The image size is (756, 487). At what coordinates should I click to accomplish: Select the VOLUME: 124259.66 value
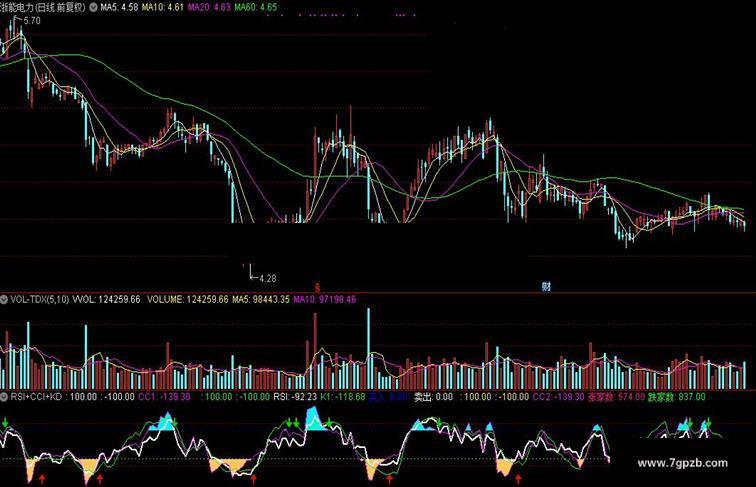click(188, 299)
